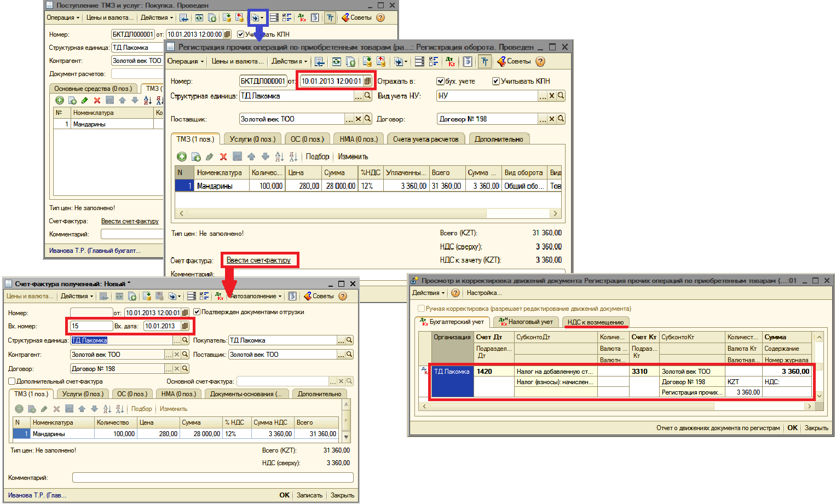
Task: Open calendar picker for Вх. дата field
Action: pyautogui.click(x=185, y=326)
